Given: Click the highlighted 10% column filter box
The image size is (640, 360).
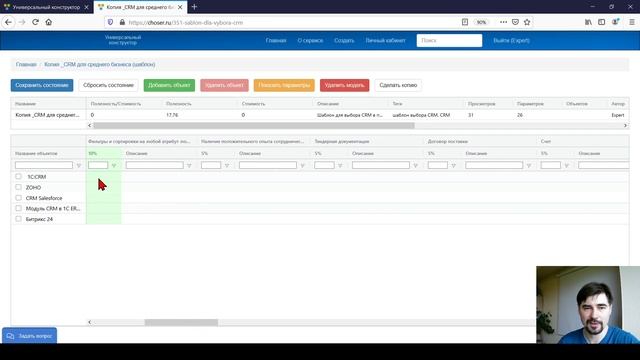Looking at the screenshot, I should pos(98,165).
